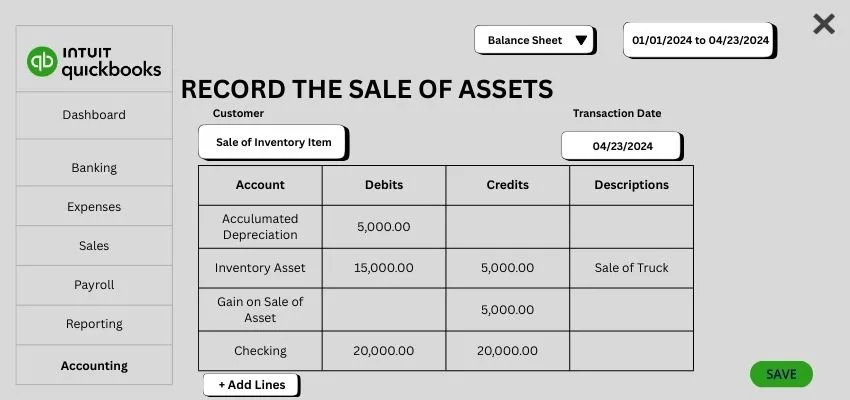Viewport: 850px width, 400px height.
Task: Select the Accounting menu item
Action: point(94,366)
